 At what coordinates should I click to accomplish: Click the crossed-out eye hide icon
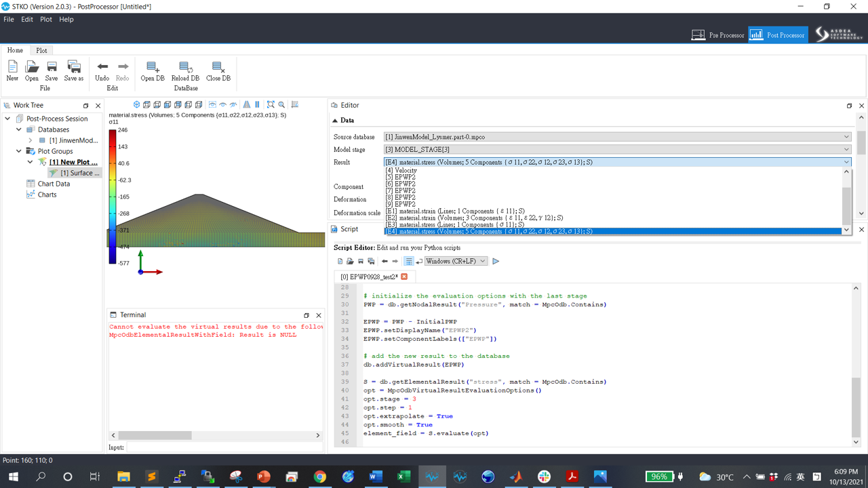(234, 104)
